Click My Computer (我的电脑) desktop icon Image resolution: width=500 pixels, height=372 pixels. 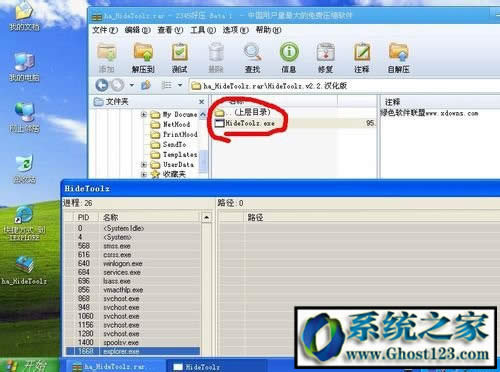point(24,67)
